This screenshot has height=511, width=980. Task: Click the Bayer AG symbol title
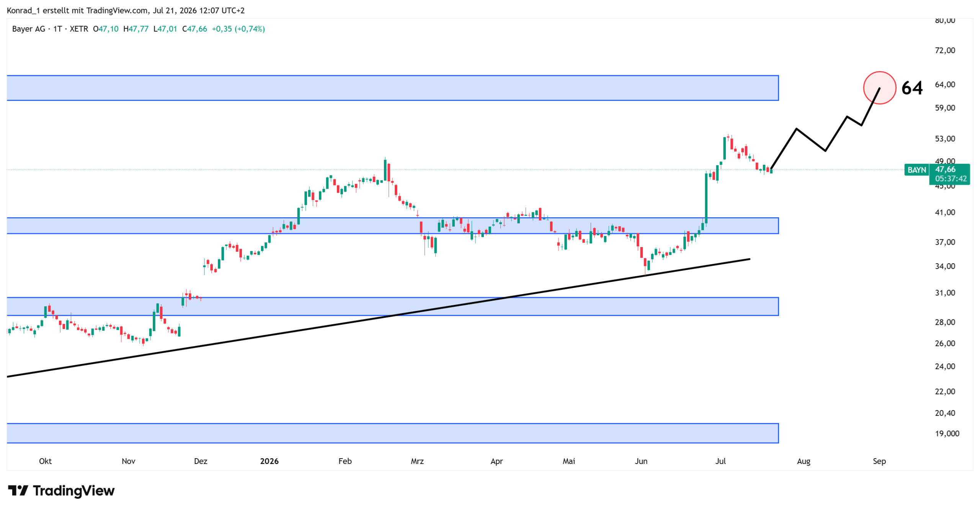coord(29,29)
